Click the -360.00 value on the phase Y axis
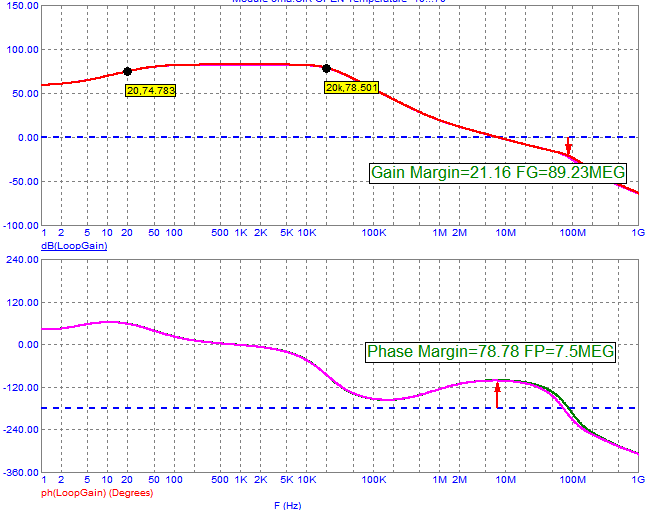The width and height of the screenshot is (662, 510). click(21, 472)
